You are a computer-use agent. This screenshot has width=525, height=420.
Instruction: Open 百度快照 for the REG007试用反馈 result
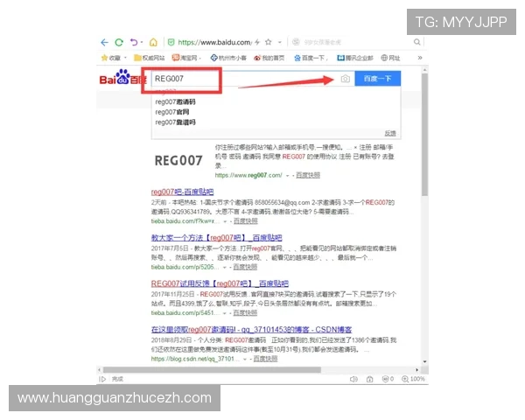click(245, 313)
